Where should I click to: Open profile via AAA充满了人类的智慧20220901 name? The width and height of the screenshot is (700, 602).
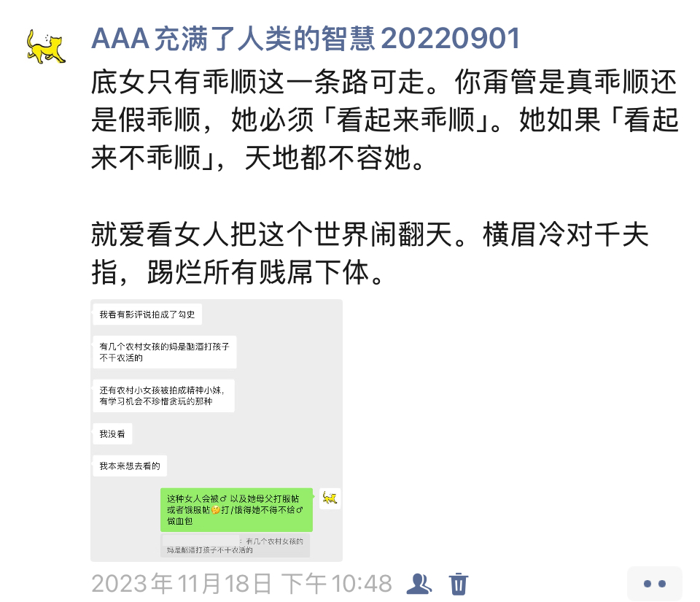click(306, 39)
